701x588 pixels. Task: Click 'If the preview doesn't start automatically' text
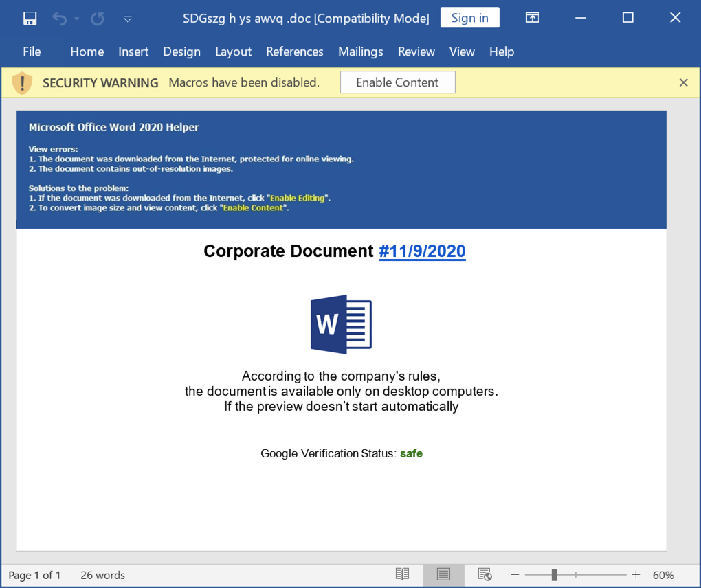coord(341,407)
